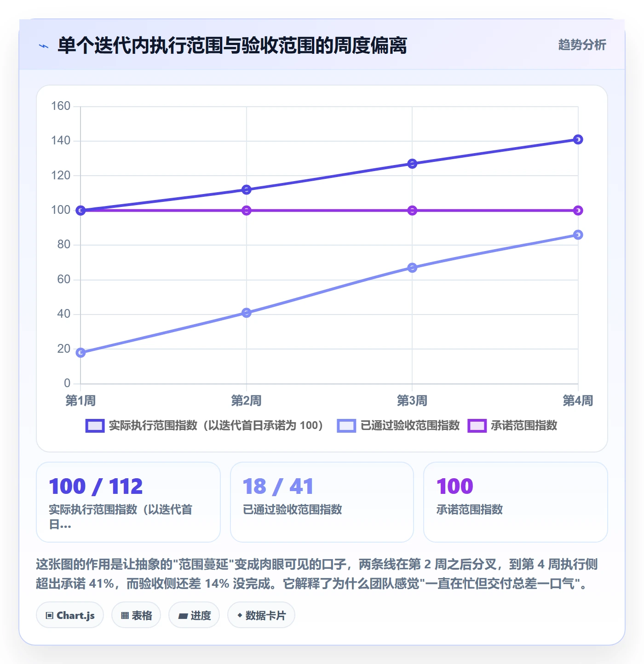Click the 实际执行范围指数 legend label
Screen dimensions: 644x664
[216, 426]
